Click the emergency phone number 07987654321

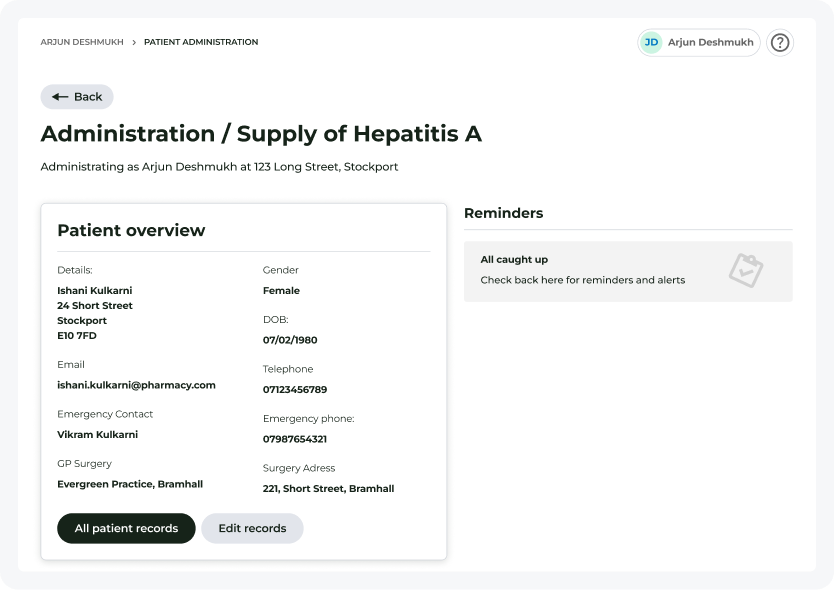click(x=295, y=439)
